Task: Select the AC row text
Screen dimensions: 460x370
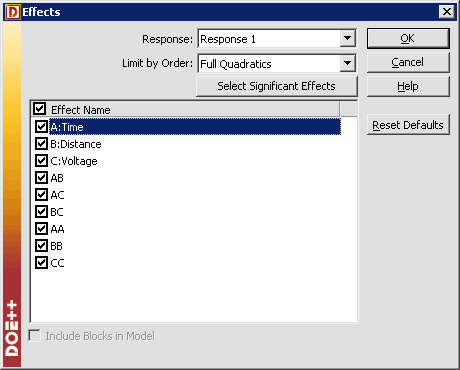Action: click(57, 195)
